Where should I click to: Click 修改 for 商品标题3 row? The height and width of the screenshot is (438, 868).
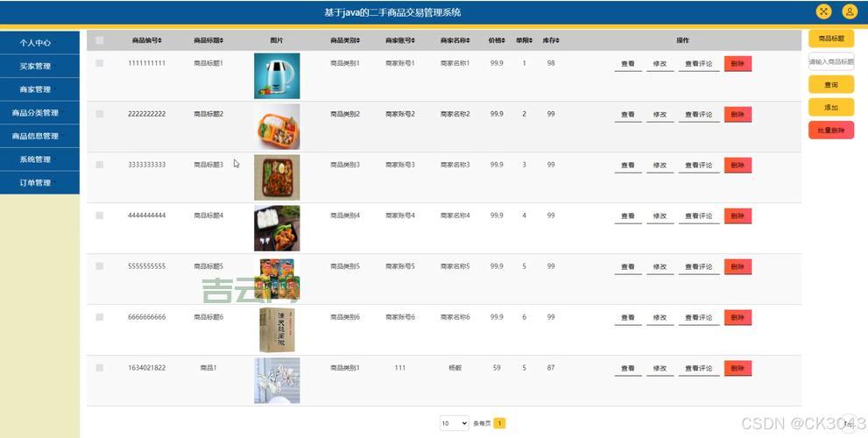660,166
